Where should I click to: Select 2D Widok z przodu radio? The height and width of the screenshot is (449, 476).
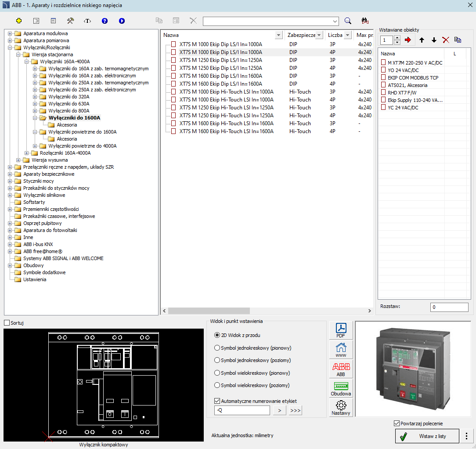[x=217, y=335]
